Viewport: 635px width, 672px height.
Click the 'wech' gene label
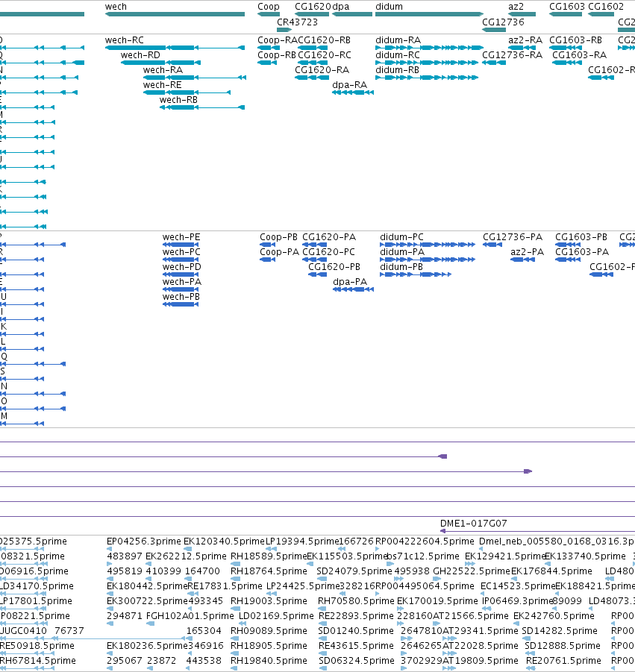[x=116, y=7]
